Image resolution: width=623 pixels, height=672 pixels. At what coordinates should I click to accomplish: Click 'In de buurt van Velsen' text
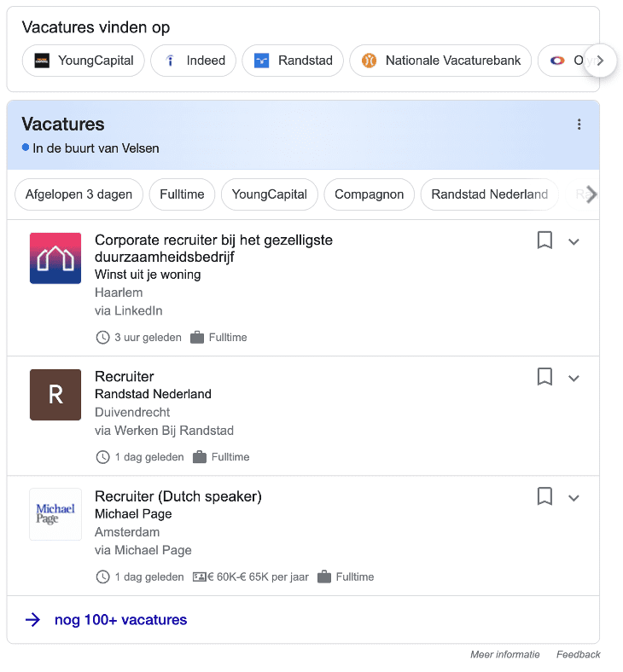(96, 148)
